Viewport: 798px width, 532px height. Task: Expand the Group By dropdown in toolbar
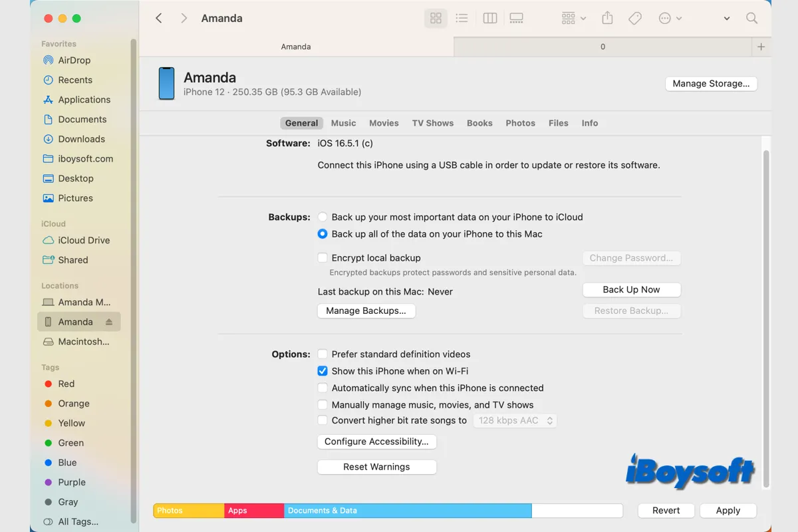click(573, 19)
